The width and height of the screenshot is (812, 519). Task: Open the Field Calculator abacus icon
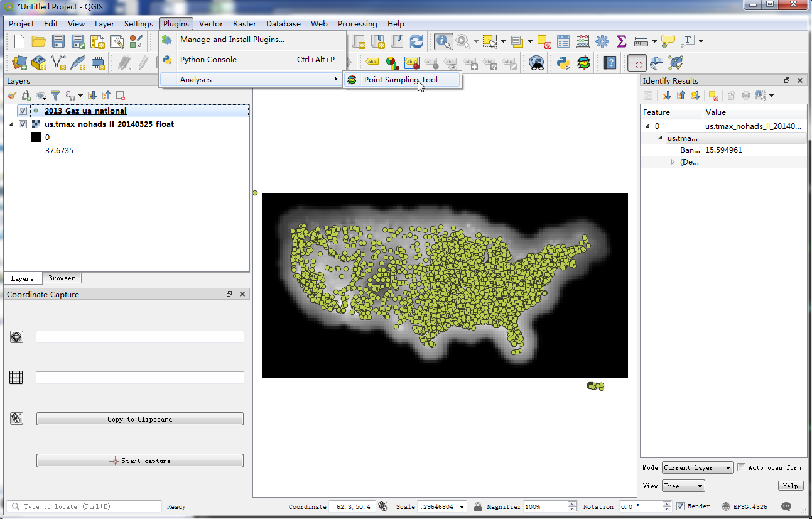[x=583, y=41]
